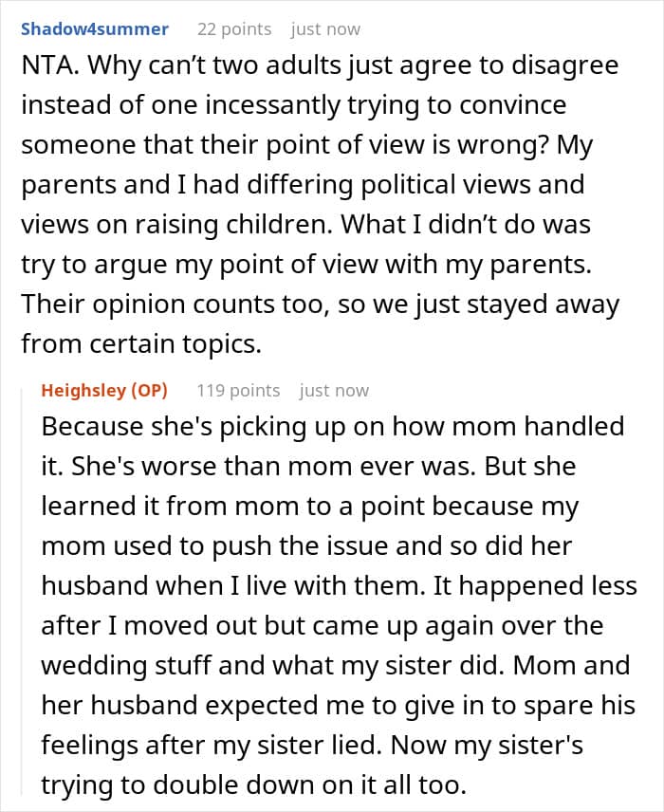Click the final line "trying to double down"
The image size is (664, 812).
180,786
